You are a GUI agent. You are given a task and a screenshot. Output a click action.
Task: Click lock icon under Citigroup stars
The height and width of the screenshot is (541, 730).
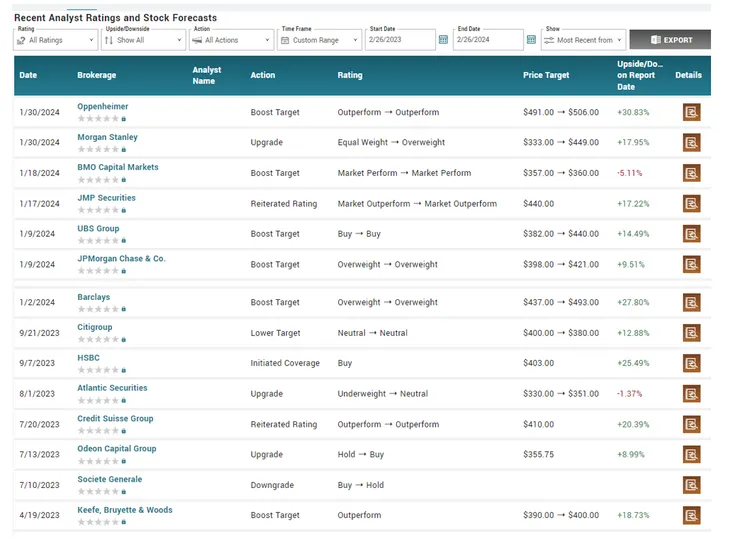tap(124, 340)
